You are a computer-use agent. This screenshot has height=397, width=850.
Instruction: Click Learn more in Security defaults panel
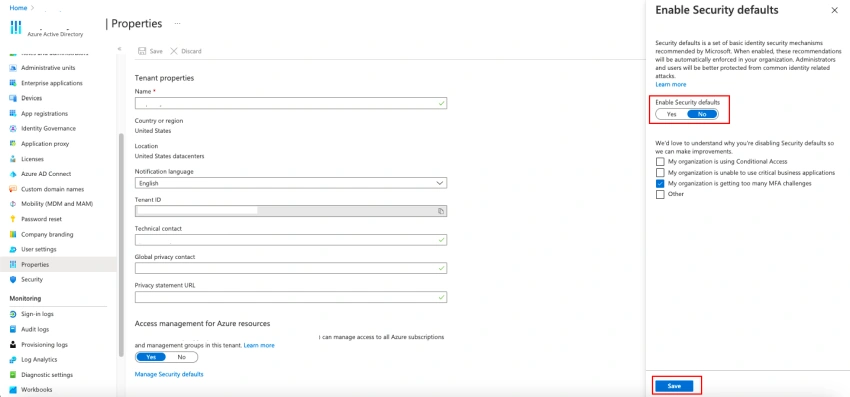pyautogui.click(x=671, y=85)
